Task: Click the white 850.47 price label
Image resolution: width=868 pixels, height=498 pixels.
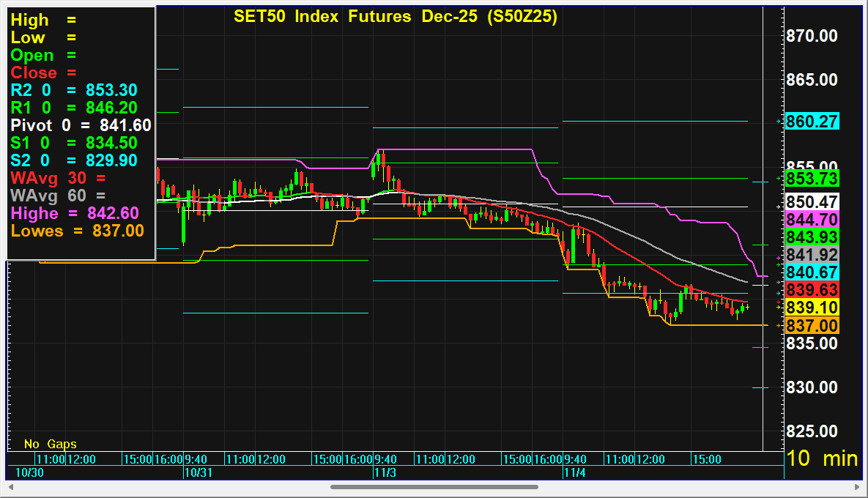Action: pyautogui.click(x=812, y=201)
